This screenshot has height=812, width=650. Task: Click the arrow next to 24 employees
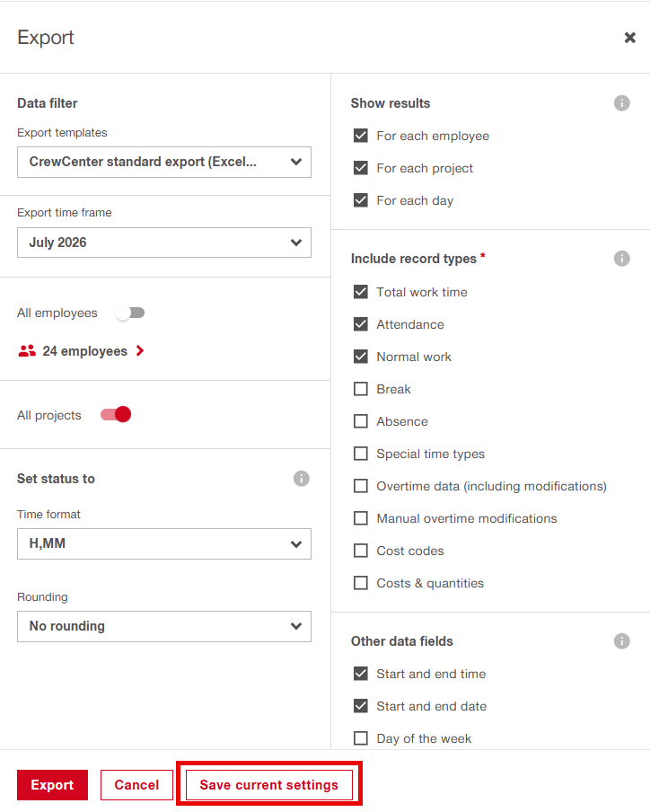pos(140,351)
